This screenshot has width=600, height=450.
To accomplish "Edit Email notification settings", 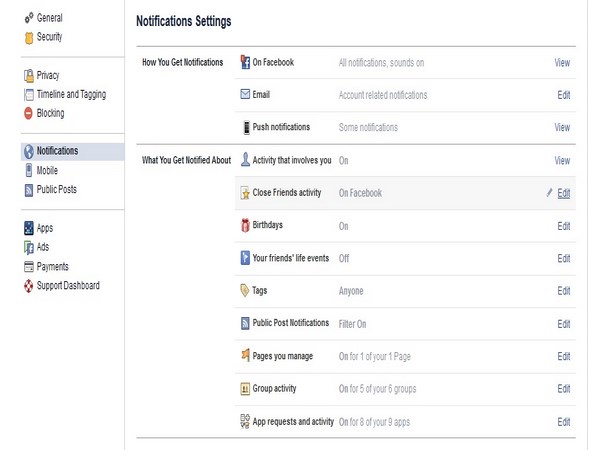I will pos(564,95).
